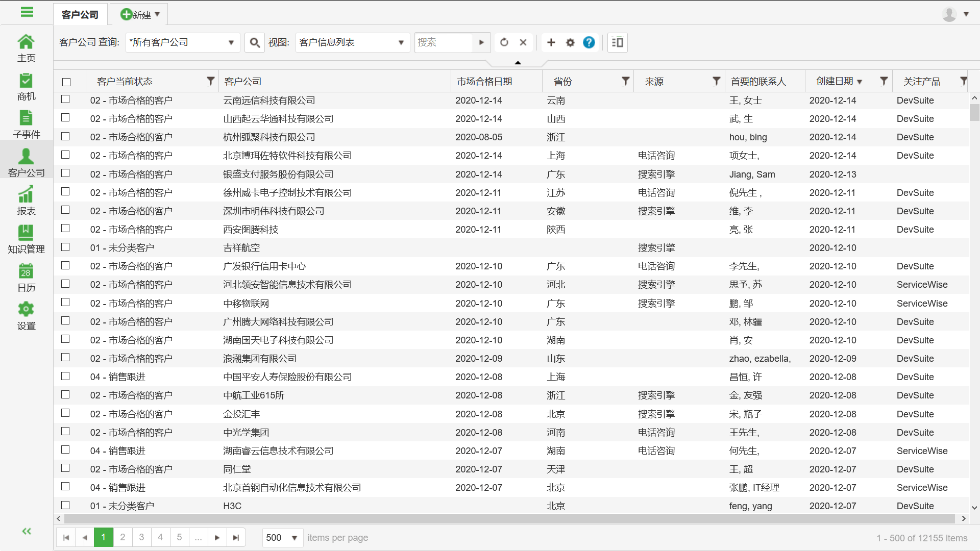Image resolution: width=980 pixels, height=551 pixels.
Task: Go to page 2
Action: (122, 537)
